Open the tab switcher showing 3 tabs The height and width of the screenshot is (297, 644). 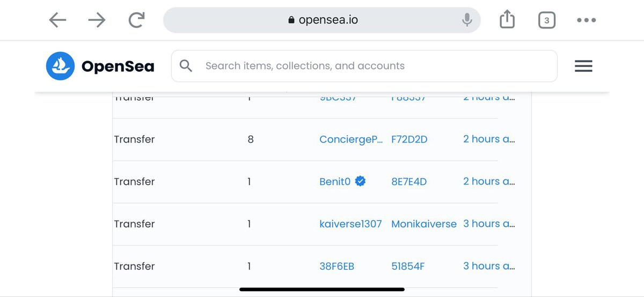[x=546, y=20]
